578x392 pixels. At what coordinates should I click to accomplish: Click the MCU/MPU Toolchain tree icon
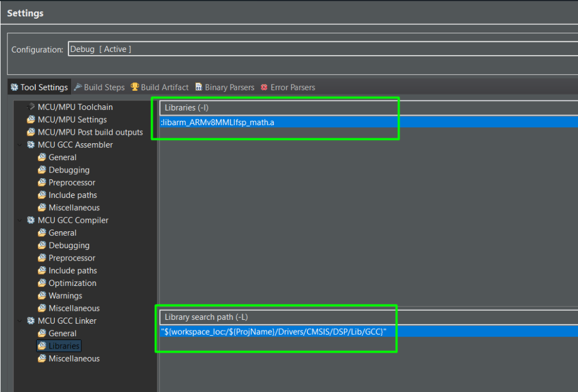(x=30, y=107)
